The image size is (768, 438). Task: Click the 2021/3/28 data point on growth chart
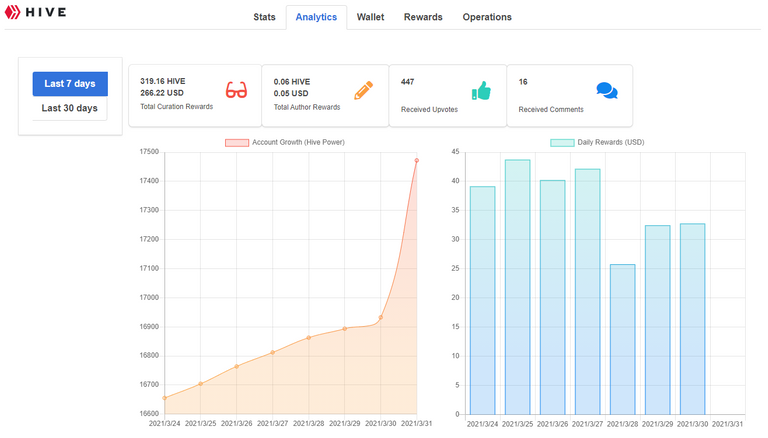click(309, 338)
